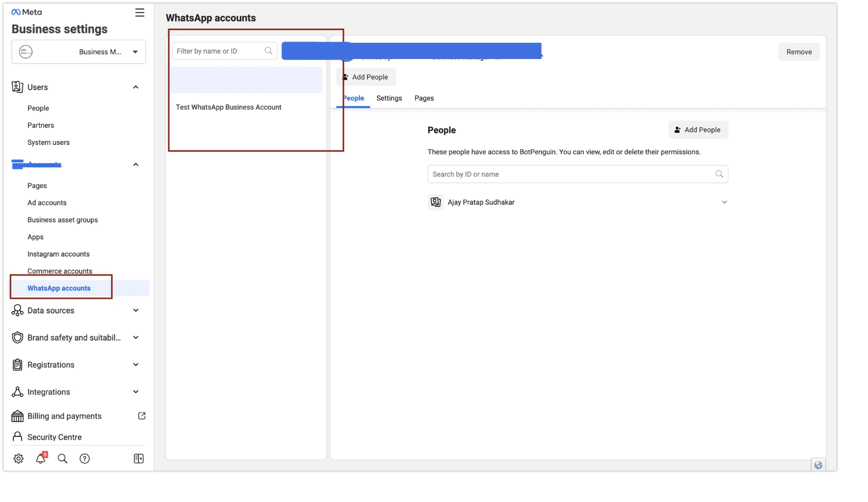Open settings gear at sidebar bottom
This screenshot has width=868, height=502.
pyautogui.click(x=19, y=459)
